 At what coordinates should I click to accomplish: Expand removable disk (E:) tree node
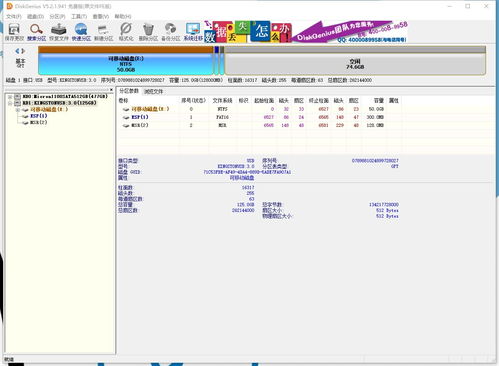[x=17, y=110]
